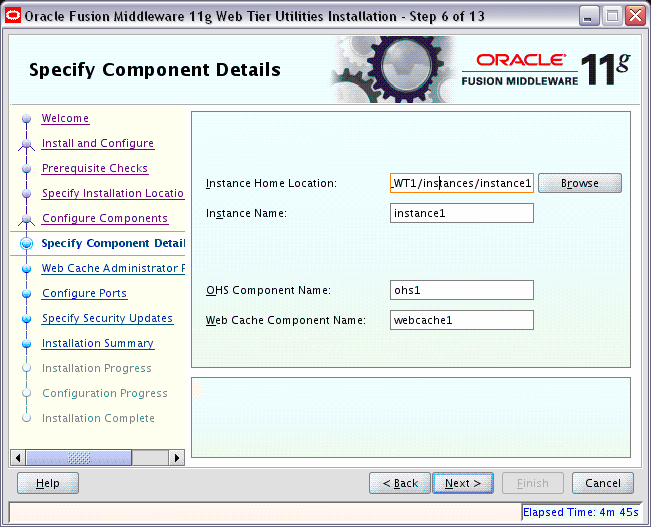Minimize the installer window
651x527 pixels.
point(587,14)
